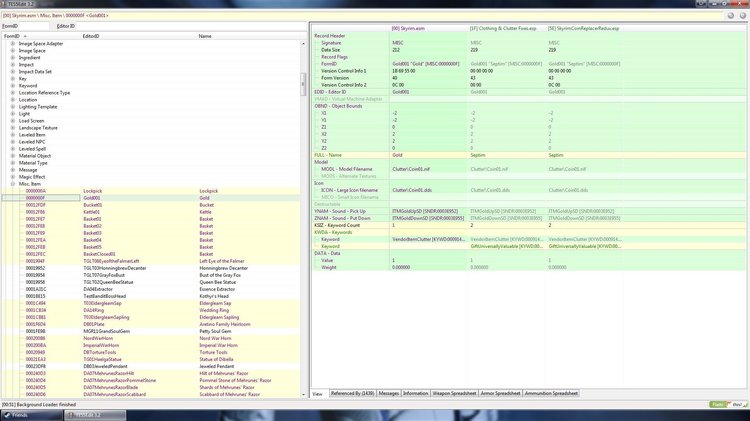Click the Record Header row
This screenshot has height=421, width=750.
[330, 36]
